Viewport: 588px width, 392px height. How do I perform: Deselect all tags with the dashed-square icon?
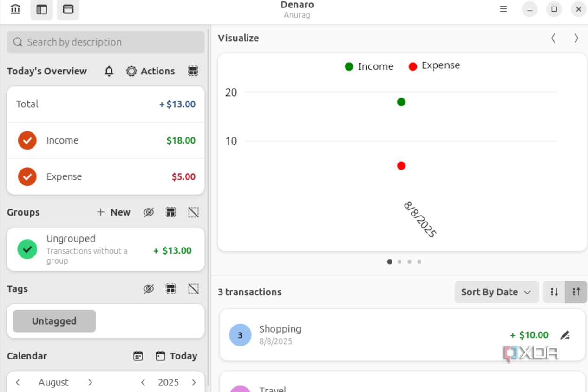pyautogui.click(x=193, y=289)
